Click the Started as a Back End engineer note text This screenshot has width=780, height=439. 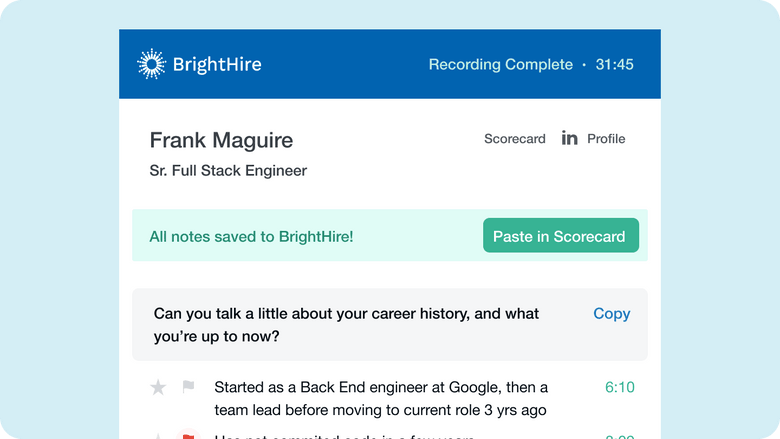click(381, 399)
